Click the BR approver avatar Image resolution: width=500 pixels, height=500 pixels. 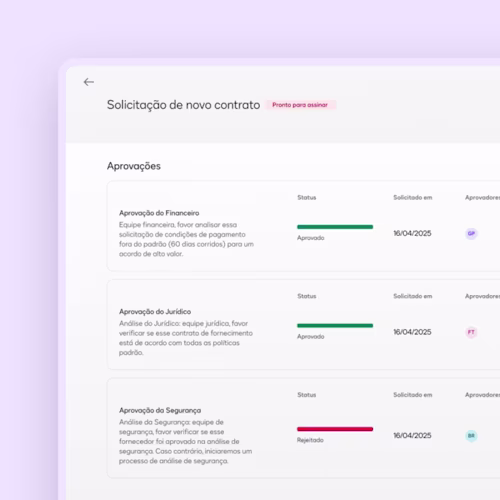471,436
